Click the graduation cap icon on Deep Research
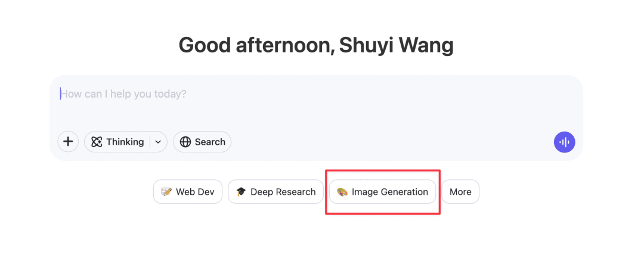Screen dimensions: 644x259 [241, 192]
